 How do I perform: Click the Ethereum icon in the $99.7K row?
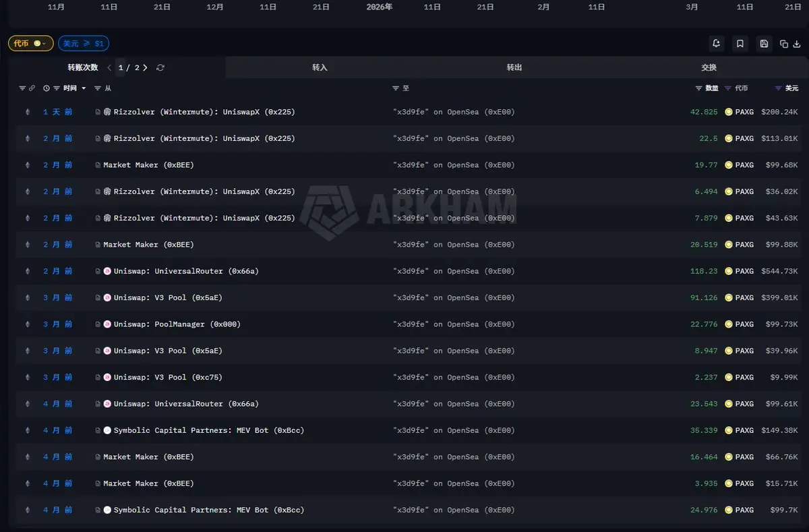coord(28,510)
